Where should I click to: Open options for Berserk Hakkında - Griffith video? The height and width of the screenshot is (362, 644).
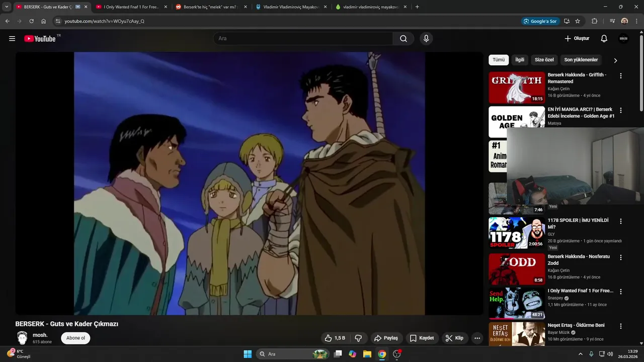(621, 76)
